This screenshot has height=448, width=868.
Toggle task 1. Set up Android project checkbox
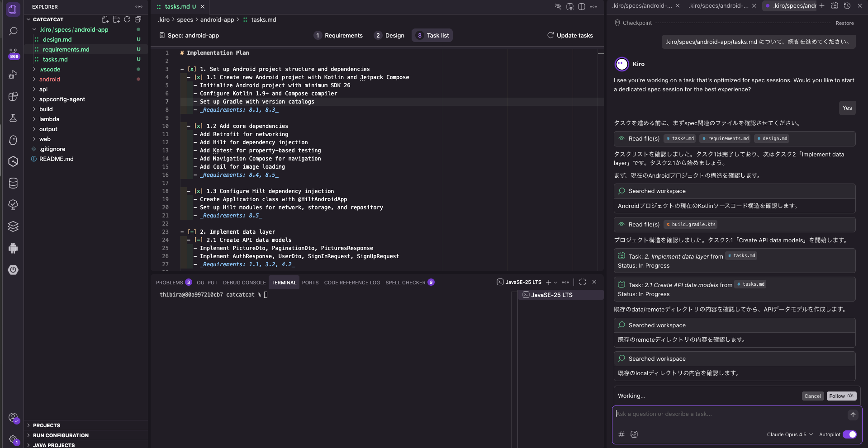(x=192, y=69)
